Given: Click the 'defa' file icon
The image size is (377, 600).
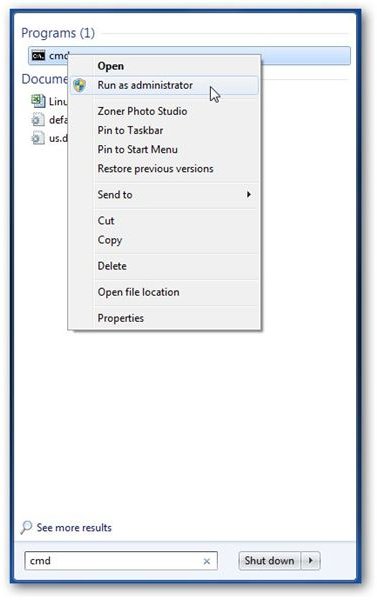Looking at the screenshot, I should coord(38,120).
